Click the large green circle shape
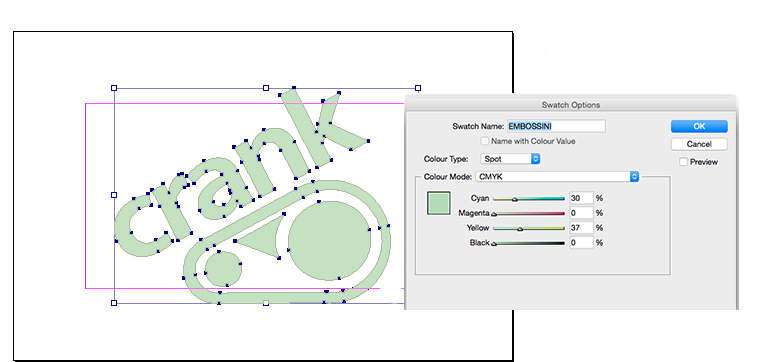774x362 pixels. (x=329, y=242)
